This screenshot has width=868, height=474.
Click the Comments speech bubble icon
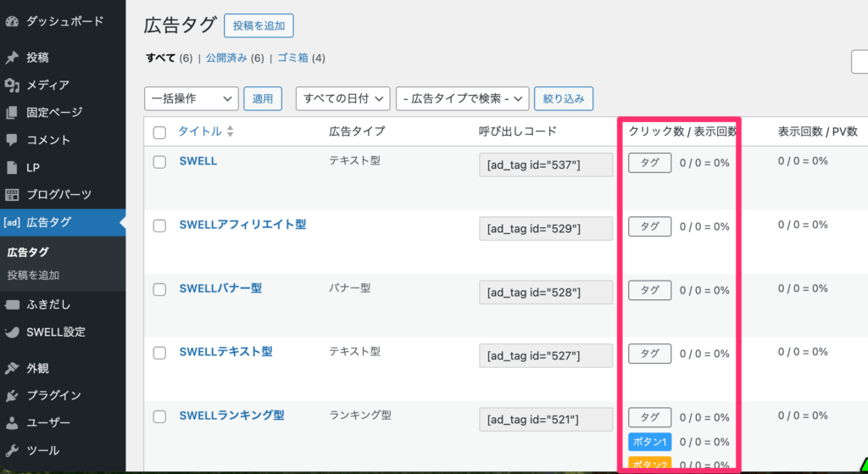point(12,140)
